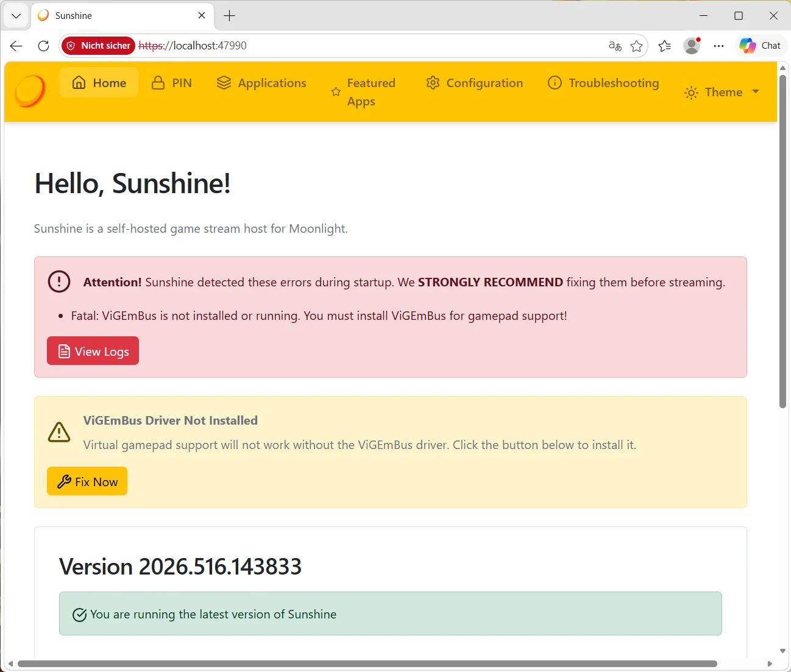Image resolution: width=791 pixels, height=672 pixels.
Task: Close the Sunshine tab
Action: 202,15
